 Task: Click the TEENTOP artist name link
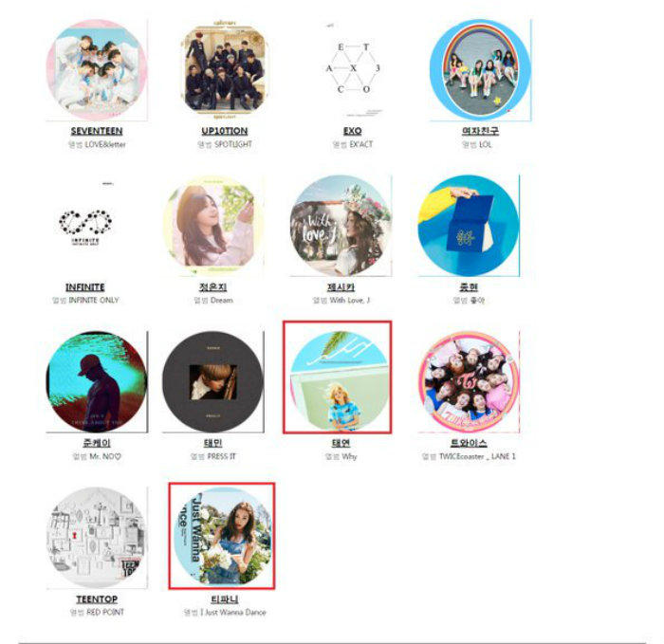[x=97, y=599]
